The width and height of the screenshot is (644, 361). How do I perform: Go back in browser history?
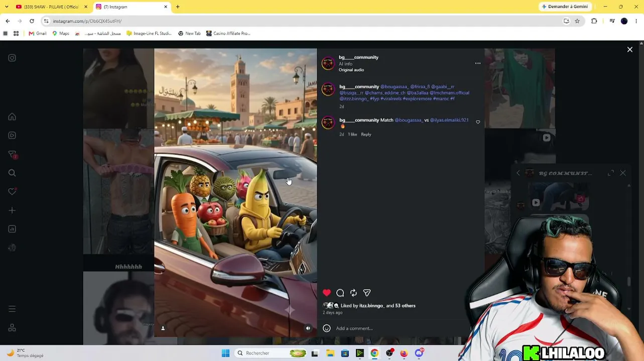[x=8, y=21]
